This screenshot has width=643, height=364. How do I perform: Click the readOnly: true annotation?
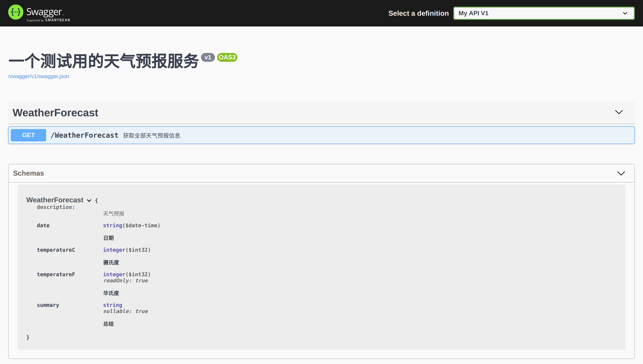coord(126,281)
